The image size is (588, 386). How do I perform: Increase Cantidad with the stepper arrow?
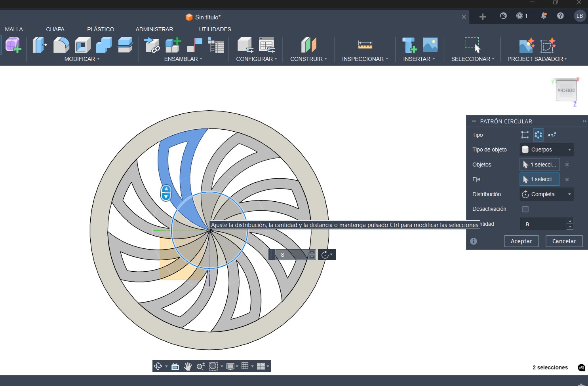click(x=570, y=221)
